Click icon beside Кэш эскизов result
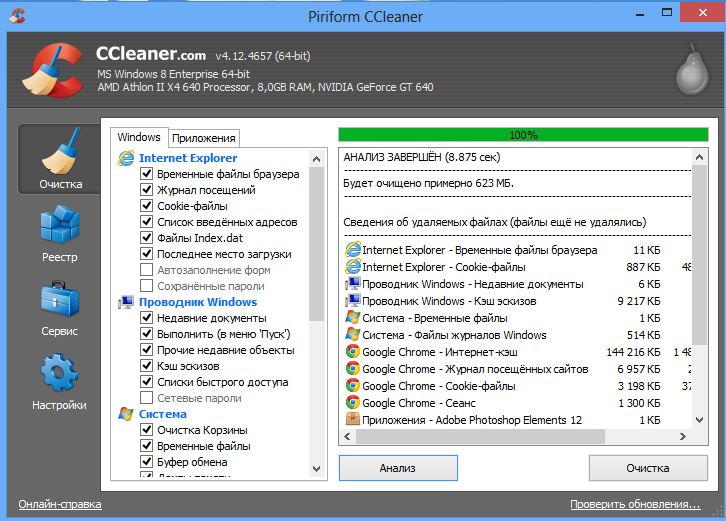The image size is (726, 521). (353, 301)
